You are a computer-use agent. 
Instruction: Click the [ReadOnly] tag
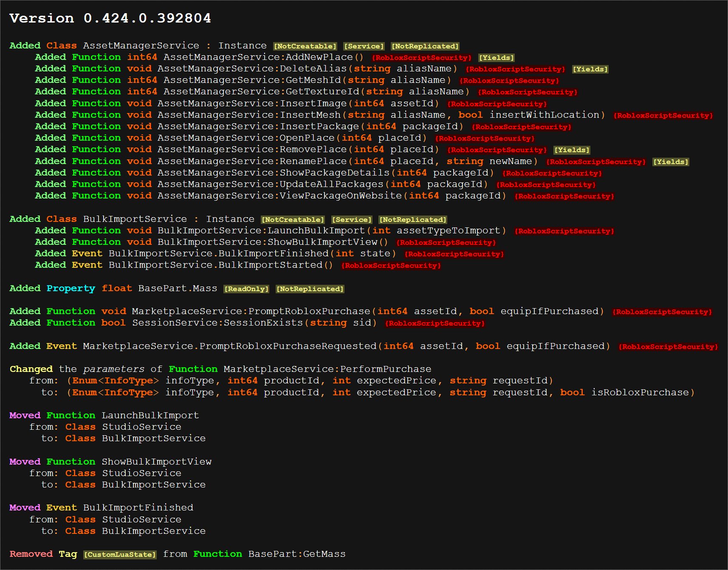[x=247, y=289]
